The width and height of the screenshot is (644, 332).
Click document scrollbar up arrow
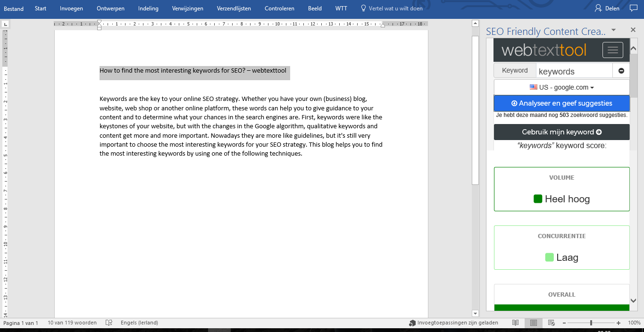[476, 24]
